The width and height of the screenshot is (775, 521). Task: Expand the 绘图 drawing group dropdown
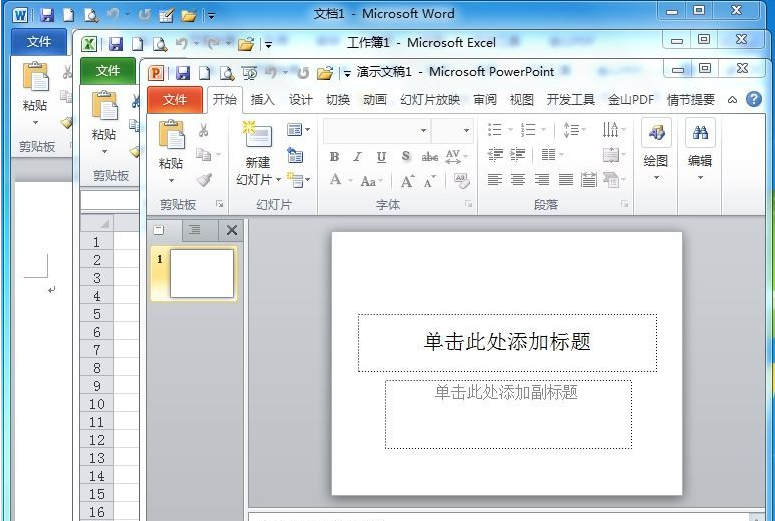(x=656, y=177)
